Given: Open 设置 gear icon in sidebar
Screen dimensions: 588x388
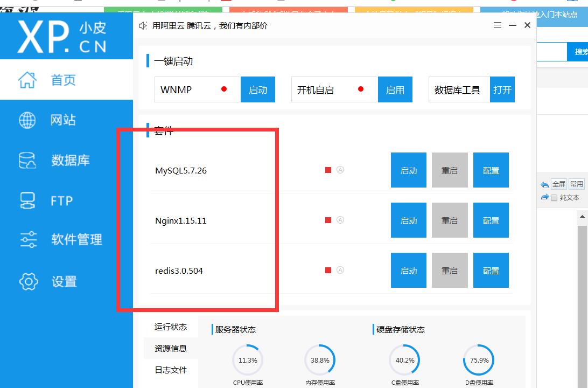Looking at the screenshot, I should click(x=29, y=281).
